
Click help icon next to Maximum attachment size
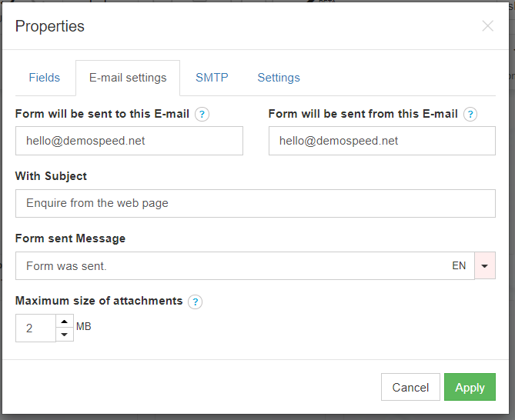pos(196,302)
